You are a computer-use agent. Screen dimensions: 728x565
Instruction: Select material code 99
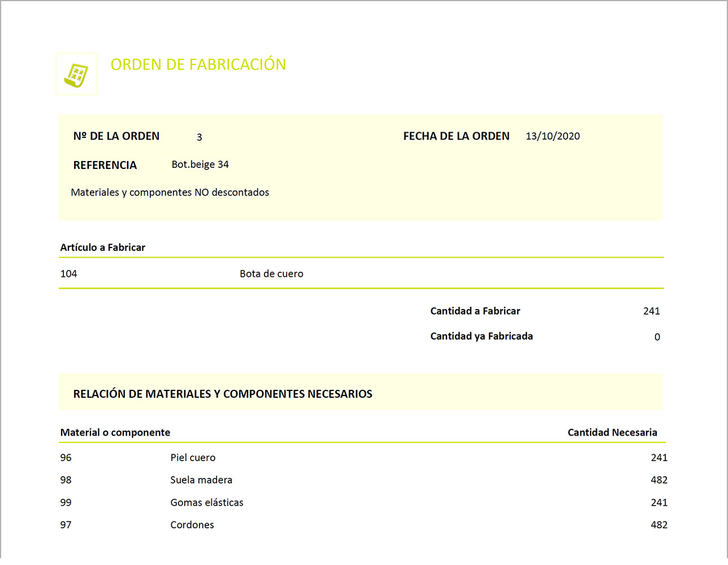[x=66, y=503]
